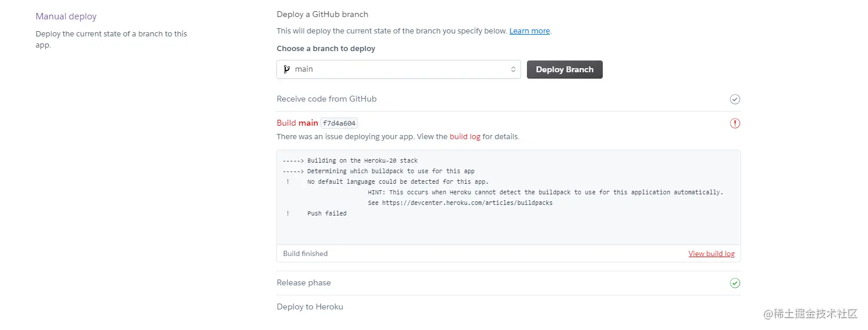This screenshot has width=868, height=330.
Task: Click the Manual deploy section heading
Action: click(x=66, y=17)
